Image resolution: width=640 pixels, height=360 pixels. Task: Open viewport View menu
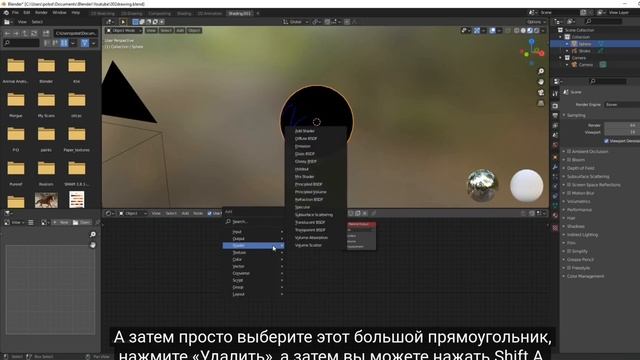151,31
